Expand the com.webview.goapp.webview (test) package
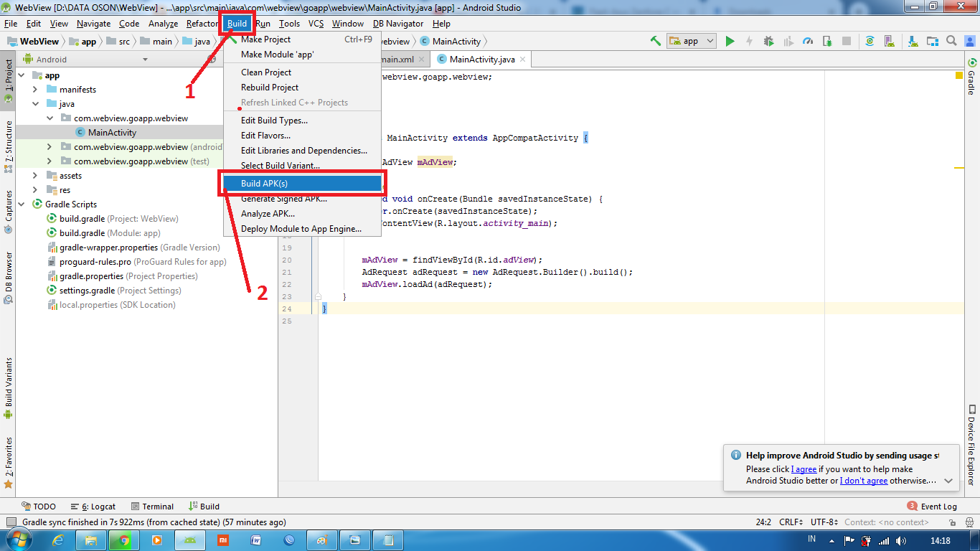The image size is (980, 551). pos(50,161)
